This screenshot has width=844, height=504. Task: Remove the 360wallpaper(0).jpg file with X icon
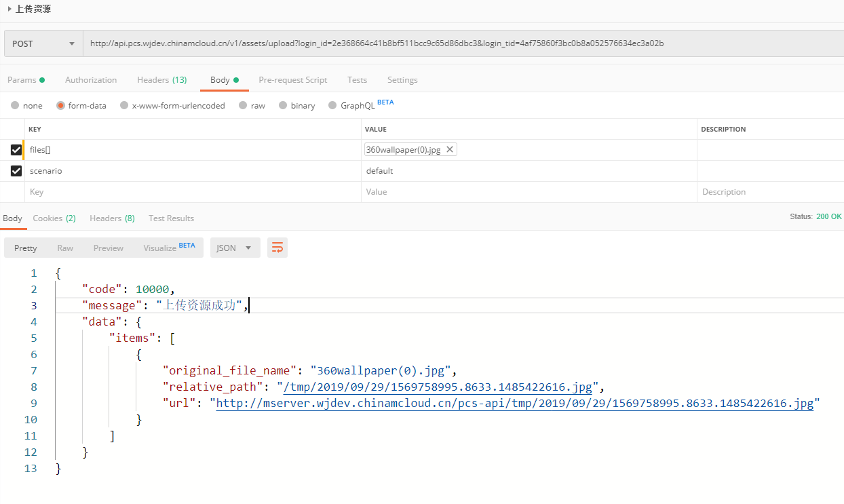coord(449,149)
